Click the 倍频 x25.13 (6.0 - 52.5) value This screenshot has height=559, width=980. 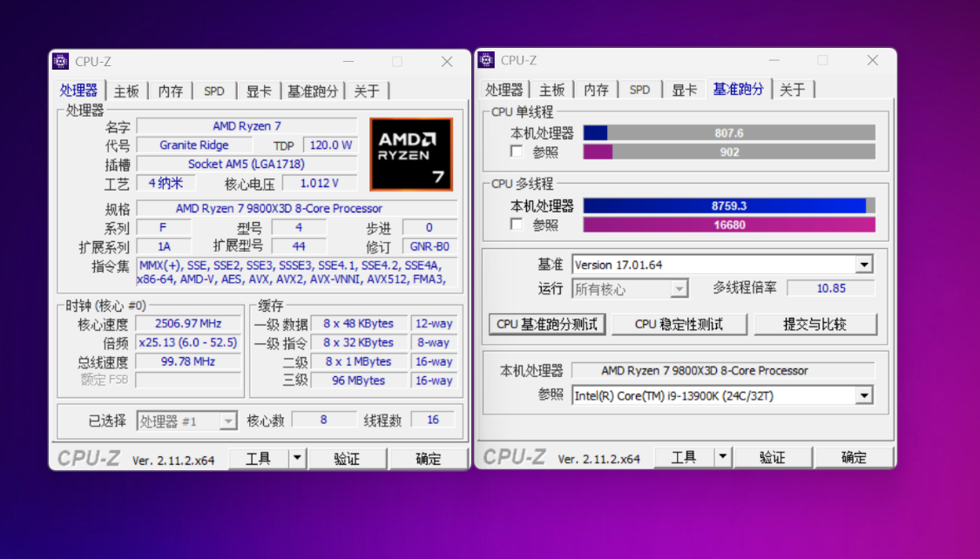(x=188, y=342)
